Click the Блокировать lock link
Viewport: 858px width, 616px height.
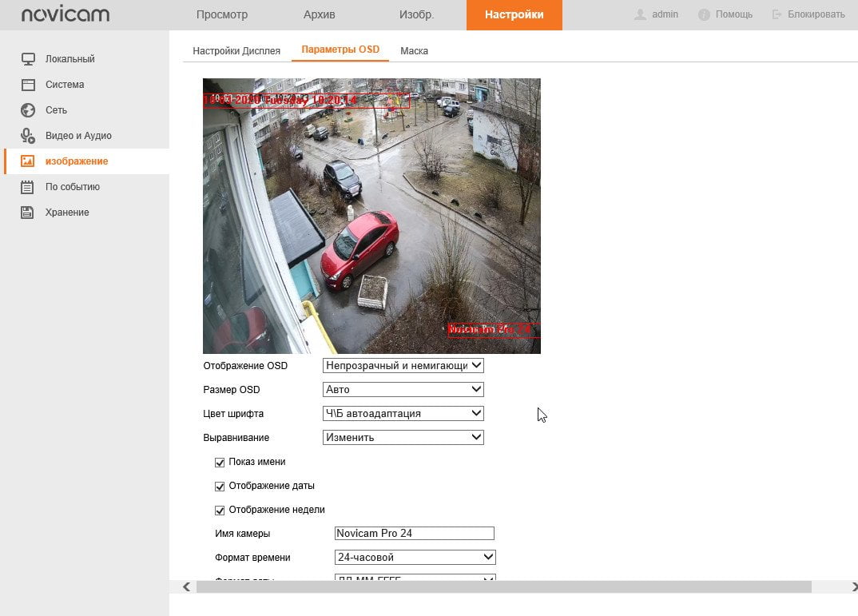(x=816, y=14)
